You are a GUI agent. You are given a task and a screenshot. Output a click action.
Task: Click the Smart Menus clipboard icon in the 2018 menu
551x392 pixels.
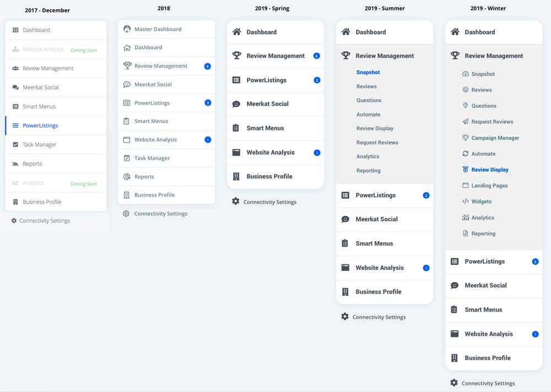coord(127,121)
